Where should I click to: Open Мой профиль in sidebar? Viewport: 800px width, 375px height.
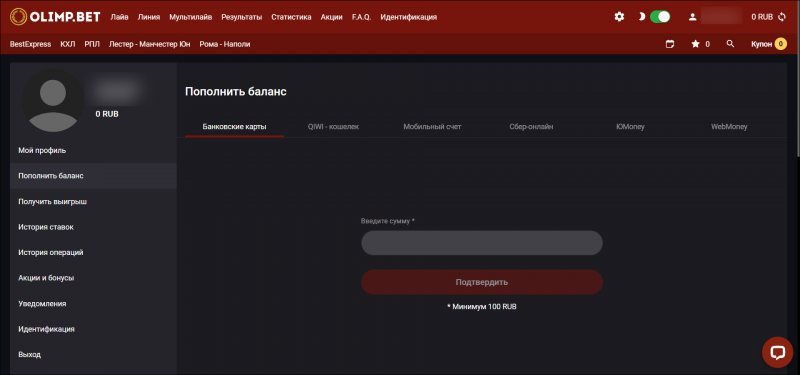[x=93, y=151]
